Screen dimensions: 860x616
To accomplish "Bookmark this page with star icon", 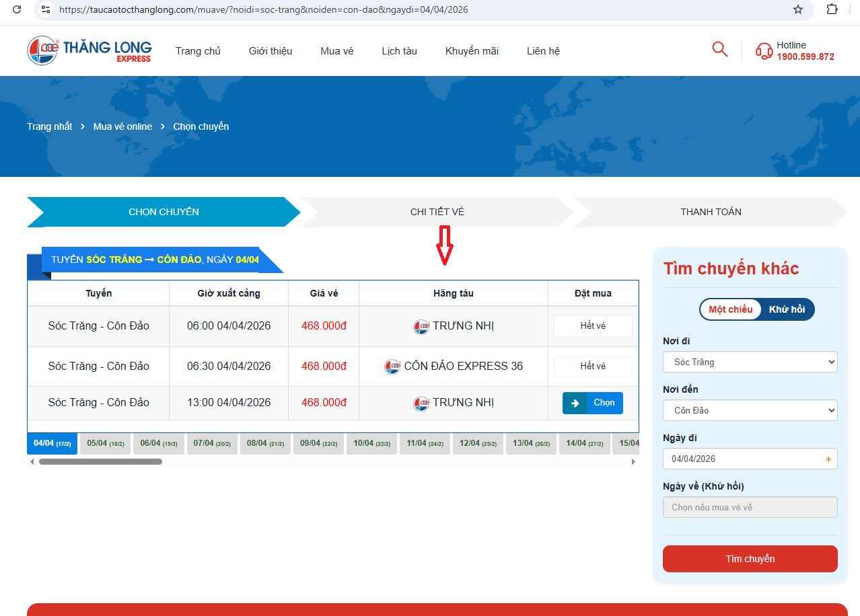I will pyautogui.click(x=798, y=9).
